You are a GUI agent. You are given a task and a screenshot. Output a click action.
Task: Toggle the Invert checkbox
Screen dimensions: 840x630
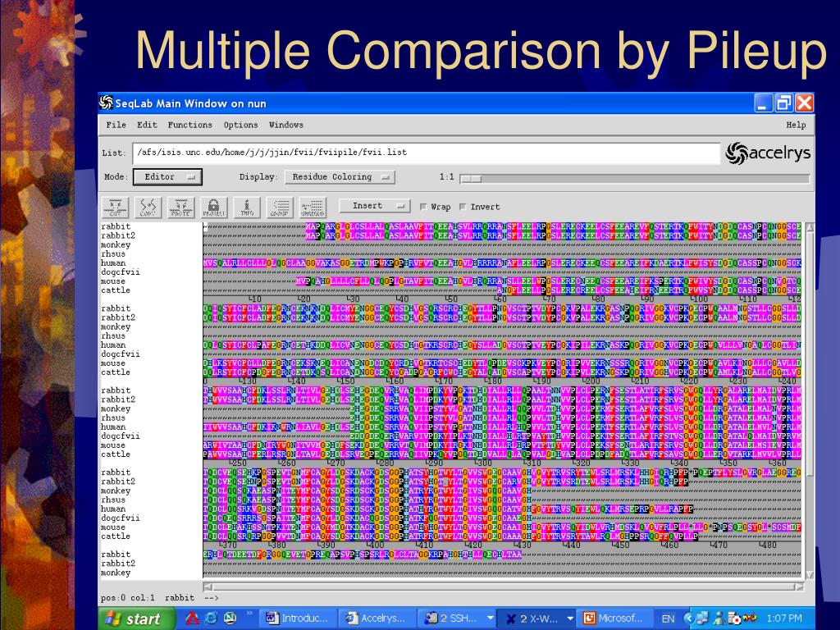[463, 207]
